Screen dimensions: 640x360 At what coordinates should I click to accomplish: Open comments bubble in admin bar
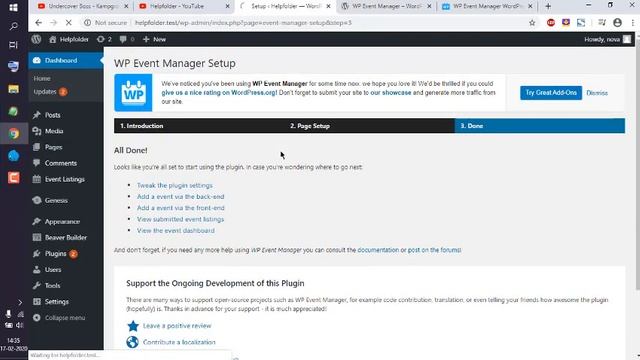click(x=127, y=39)
